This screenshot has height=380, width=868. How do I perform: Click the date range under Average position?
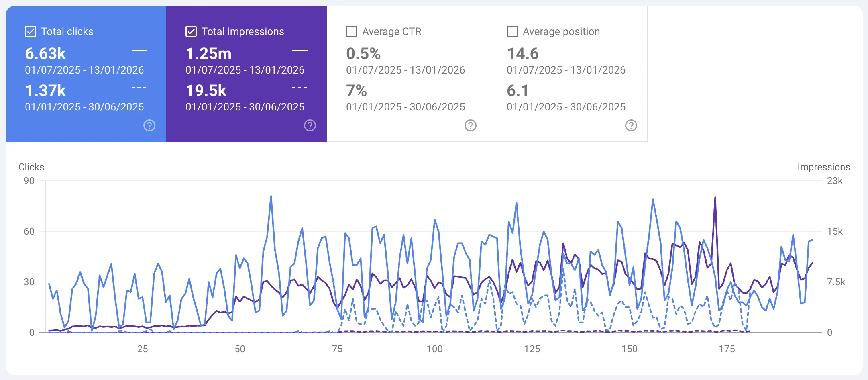[565, 70]
